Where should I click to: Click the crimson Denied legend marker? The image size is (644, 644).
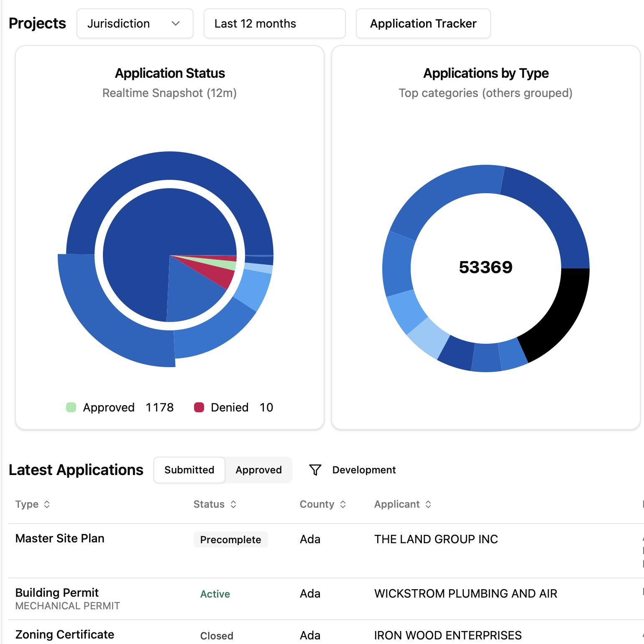tap(199, 407)
